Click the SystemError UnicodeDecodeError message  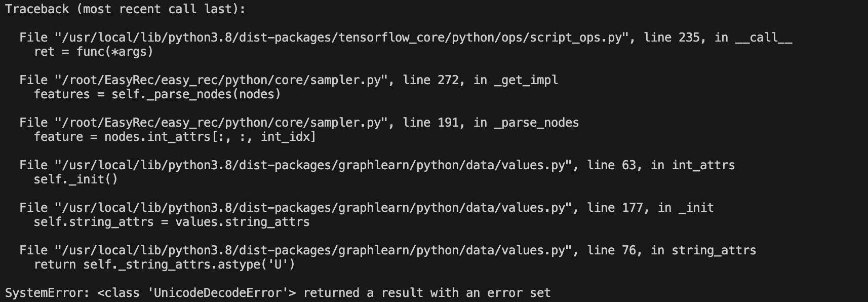pyautogui.click(x=278, y=293)
